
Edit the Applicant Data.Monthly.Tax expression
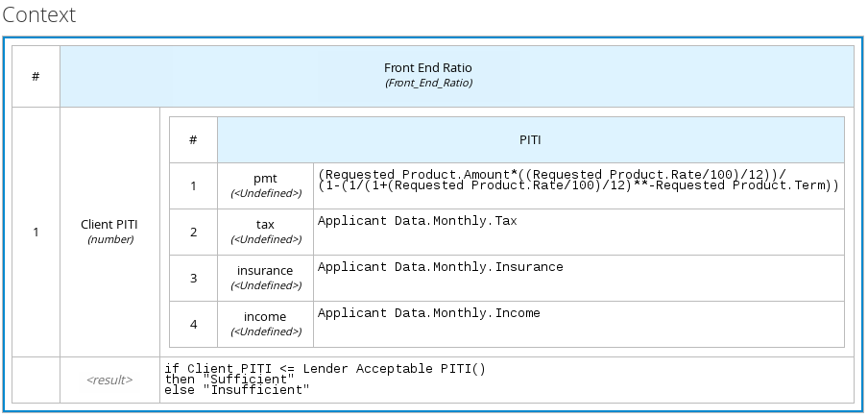pos(578,232)
